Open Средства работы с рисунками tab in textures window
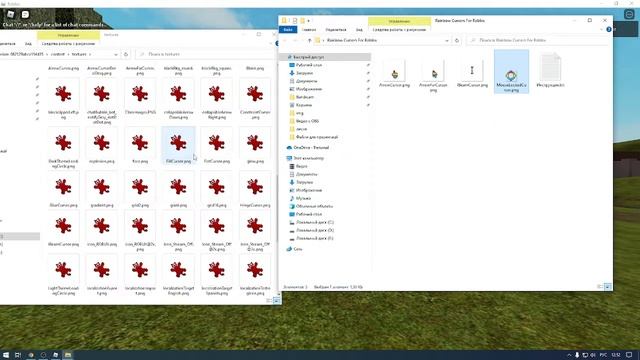The height and width of the screenshot is (360, 640). [x=68, y=43]
